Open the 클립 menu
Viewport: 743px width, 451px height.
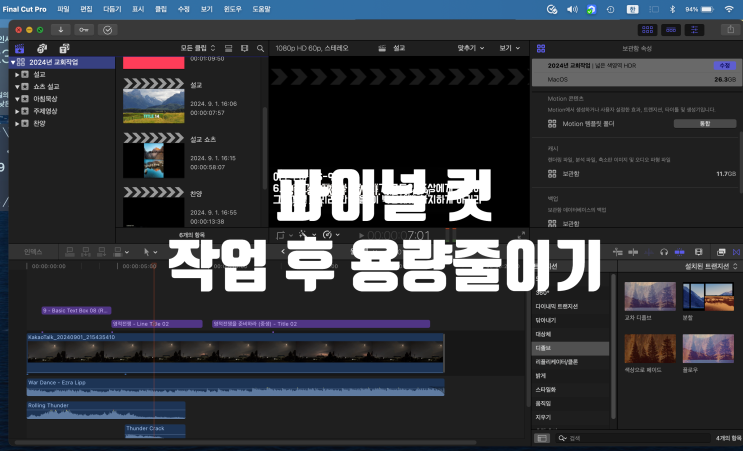(x=161, y=9)
